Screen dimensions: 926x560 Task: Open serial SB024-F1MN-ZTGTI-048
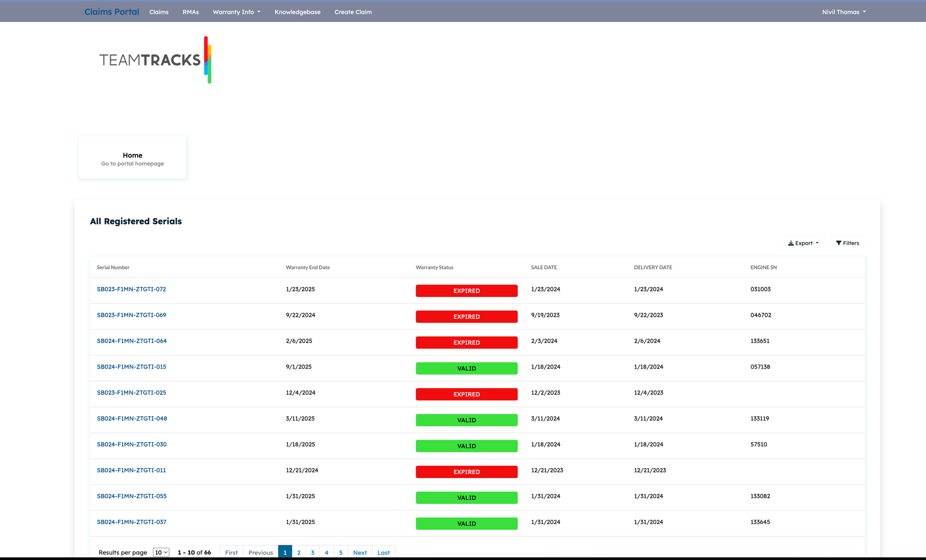[x=132, y=419]
